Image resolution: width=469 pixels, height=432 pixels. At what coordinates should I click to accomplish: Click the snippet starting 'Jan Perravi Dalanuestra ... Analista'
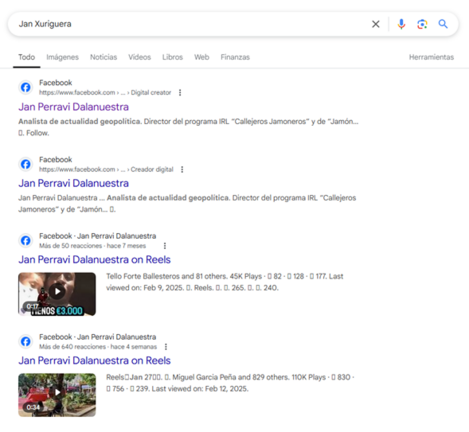[187, 204]
